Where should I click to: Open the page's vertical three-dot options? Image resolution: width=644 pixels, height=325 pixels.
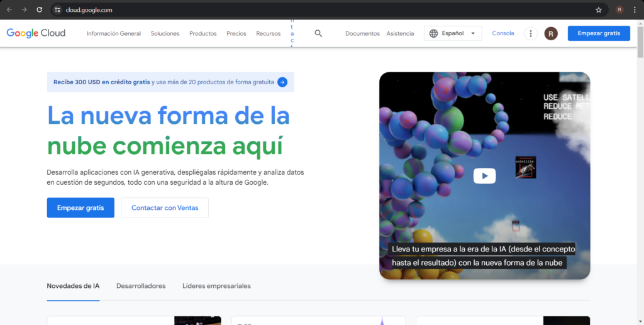(531, 33)
